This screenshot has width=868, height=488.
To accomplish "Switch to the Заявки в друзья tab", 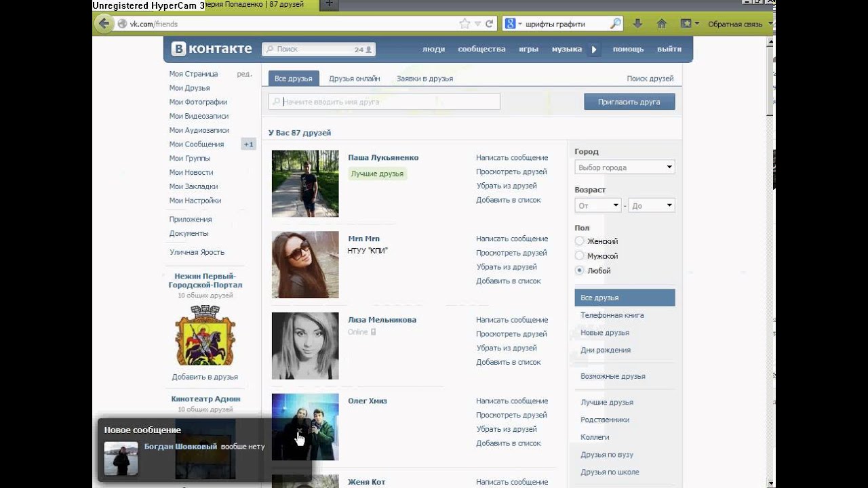I will pos(425,79).
